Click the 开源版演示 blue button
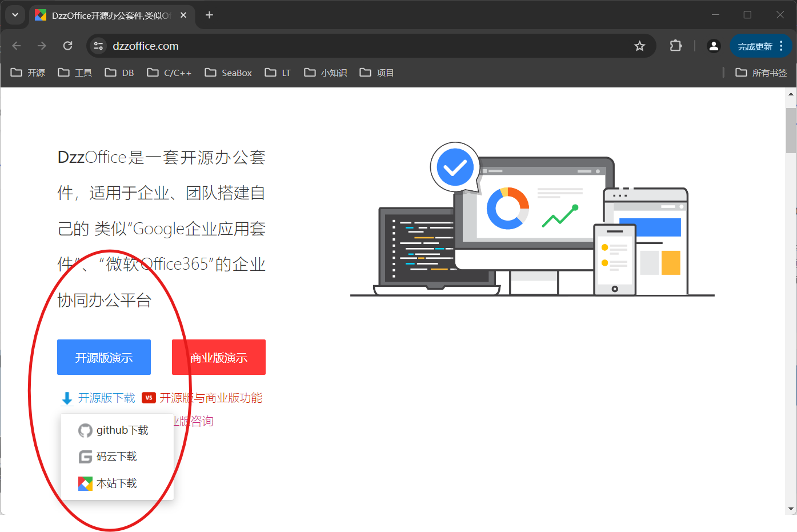797x532 pixels. click(x=104, y=357)
